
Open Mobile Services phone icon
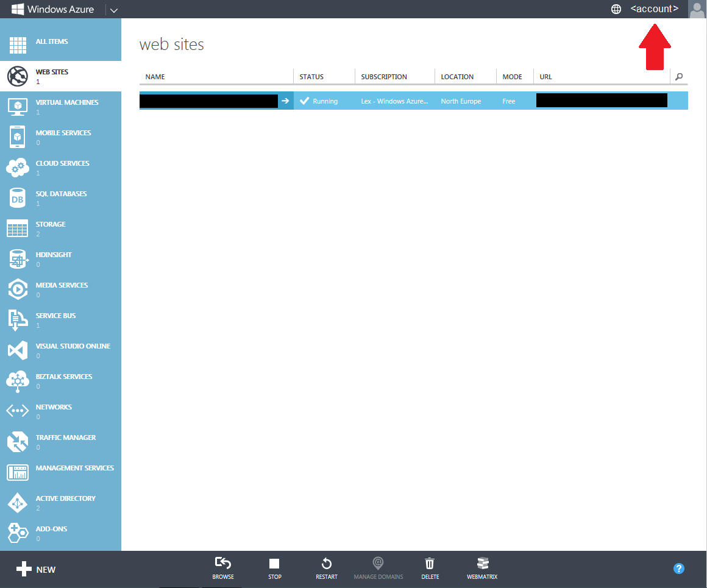(18, 137)
